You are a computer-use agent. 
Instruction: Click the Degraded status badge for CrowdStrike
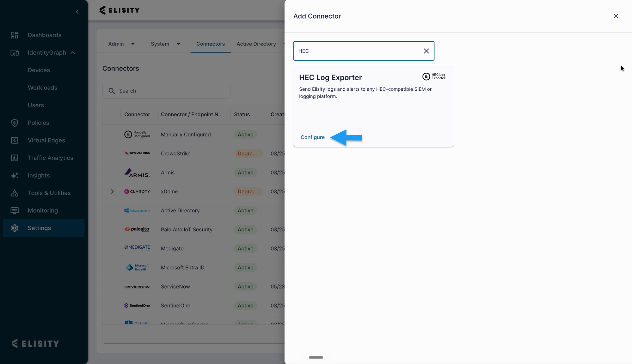248,154
